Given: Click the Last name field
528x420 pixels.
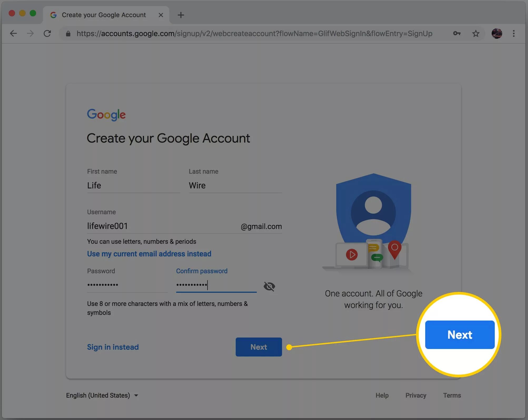Looking at the screenshot, I should point(235,185).
